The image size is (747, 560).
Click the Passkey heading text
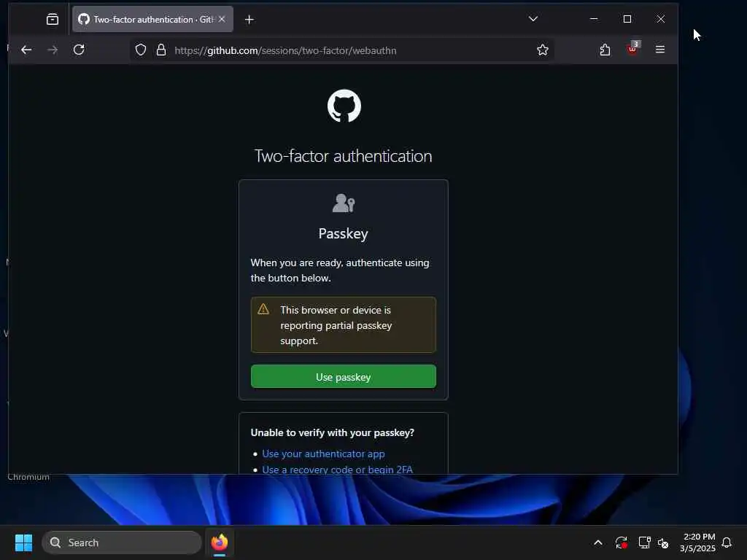(343, 233)
